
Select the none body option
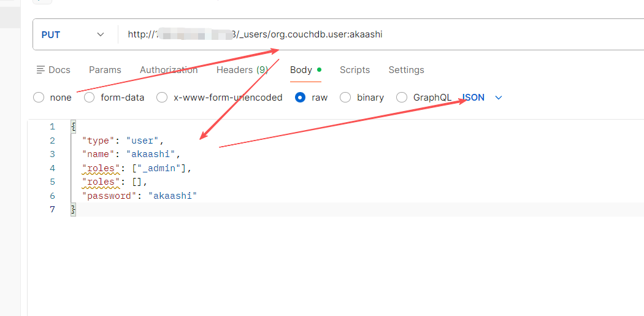coord(39,98)
